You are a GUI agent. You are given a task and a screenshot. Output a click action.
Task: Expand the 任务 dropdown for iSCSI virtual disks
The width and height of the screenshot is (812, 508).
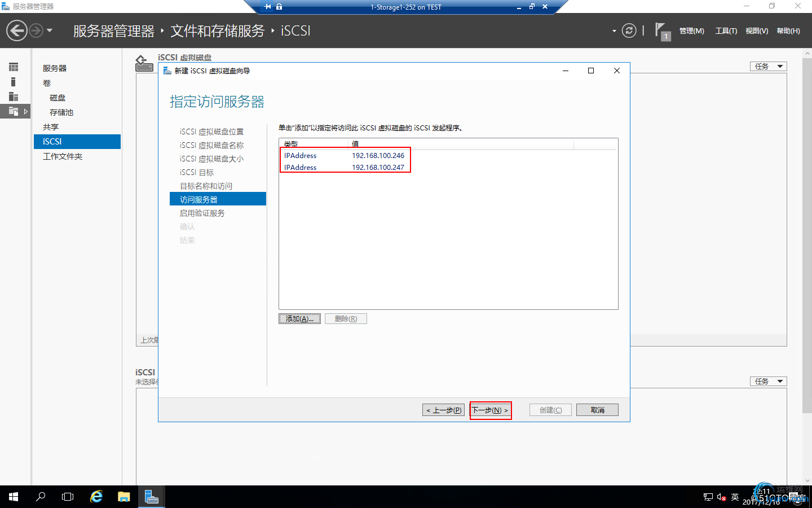tap(768, 66)
